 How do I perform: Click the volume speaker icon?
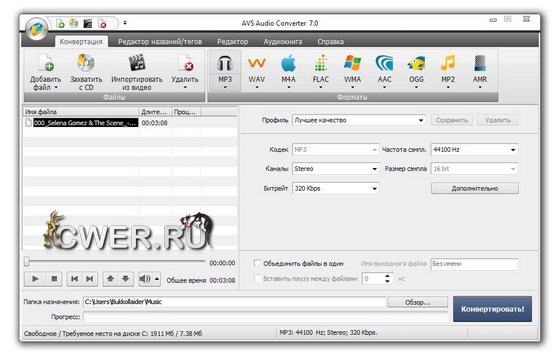(x=145, y=279)
